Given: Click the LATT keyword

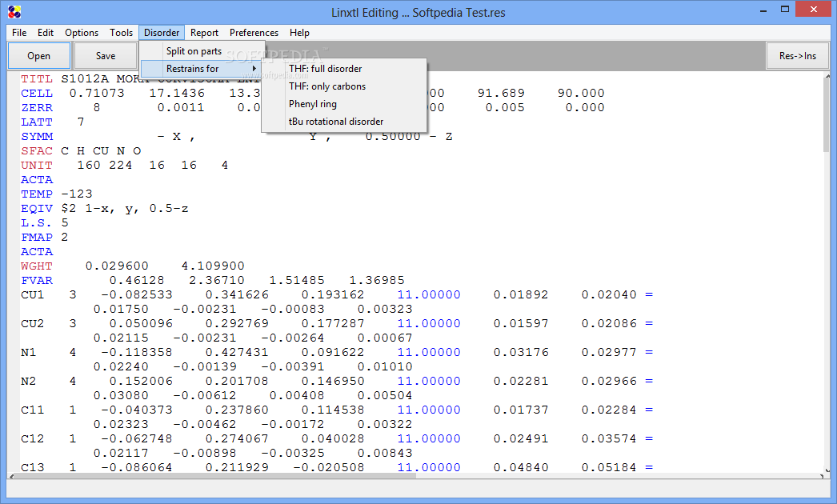Looking at the screenshot, I should (x=37, y=122).
